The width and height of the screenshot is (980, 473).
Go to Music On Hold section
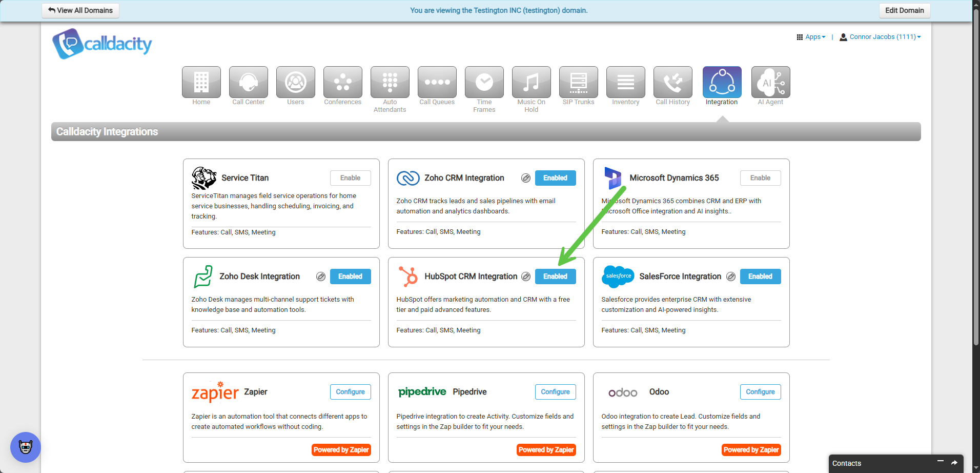pos(531,82)
